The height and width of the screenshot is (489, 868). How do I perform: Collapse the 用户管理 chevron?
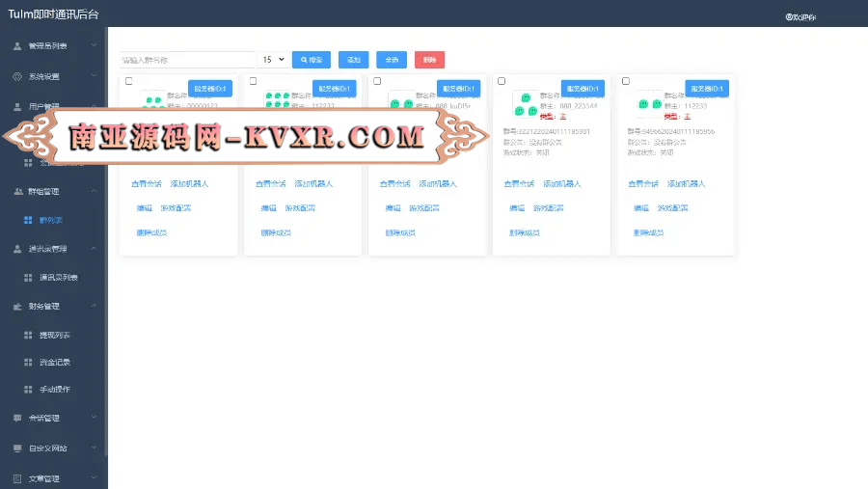tap(94, 106)
